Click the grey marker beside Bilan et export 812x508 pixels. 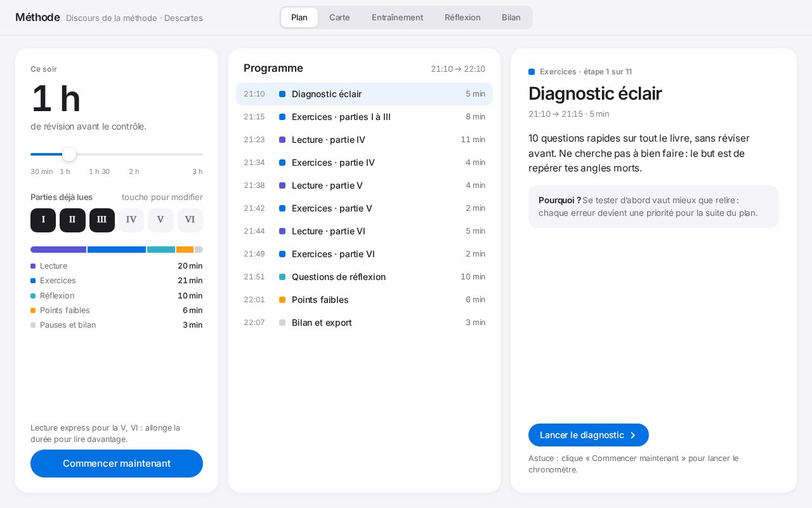tap(282, 323)
